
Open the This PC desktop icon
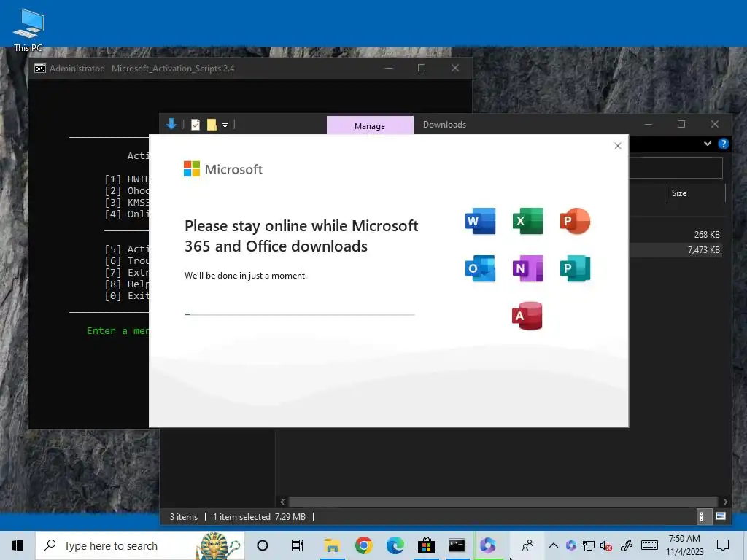click(x=28, y=29)
